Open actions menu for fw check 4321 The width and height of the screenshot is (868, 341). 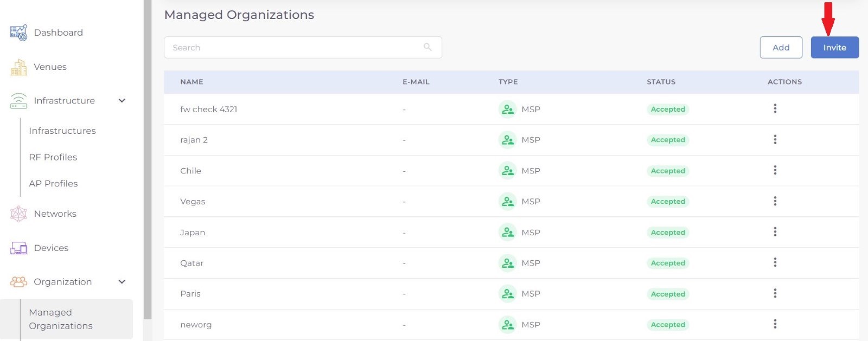tap(775, 108)
